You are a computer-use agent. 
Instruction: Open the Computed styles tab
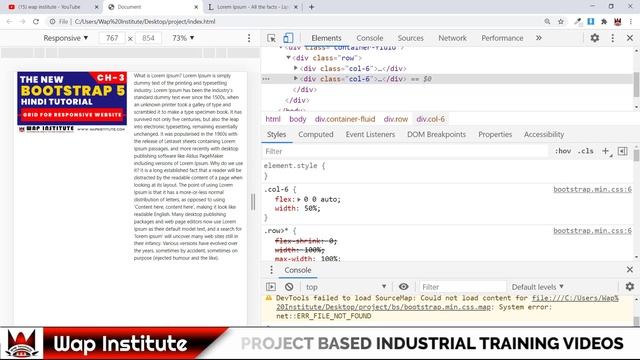[x=316, y=134]
